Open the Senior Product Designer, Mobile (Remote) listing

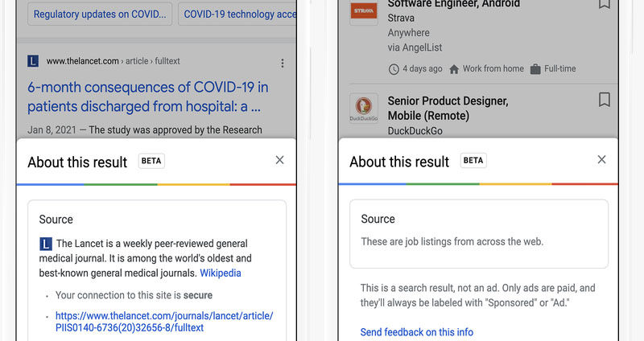coord(448,109)
